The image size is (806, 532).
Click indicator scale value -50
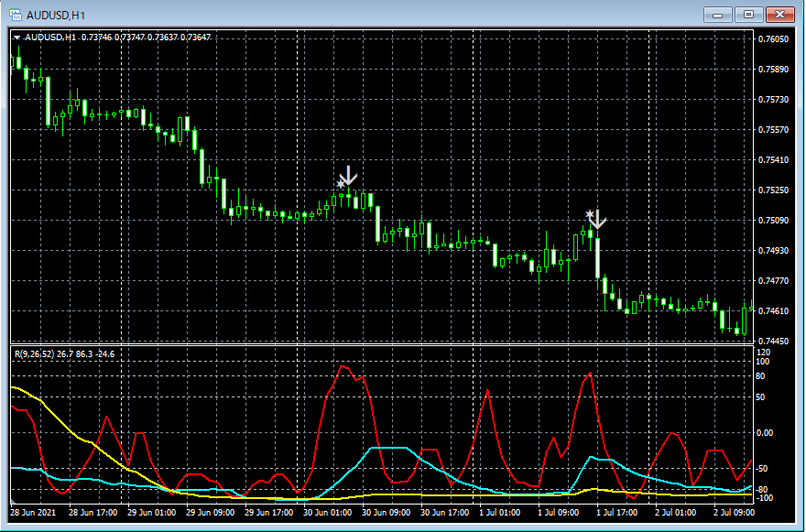coord(761,469)
